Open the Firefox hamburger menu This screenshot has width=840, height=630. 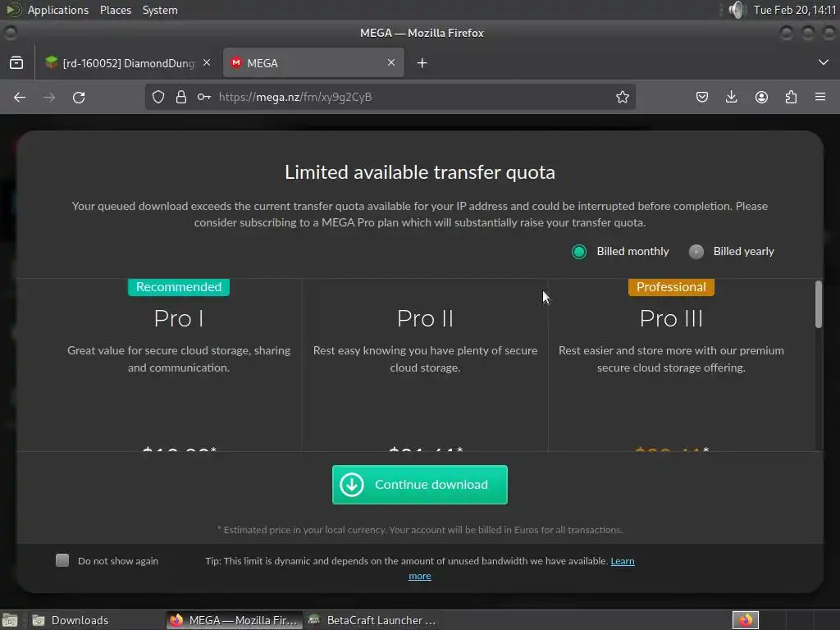(820, 97)
